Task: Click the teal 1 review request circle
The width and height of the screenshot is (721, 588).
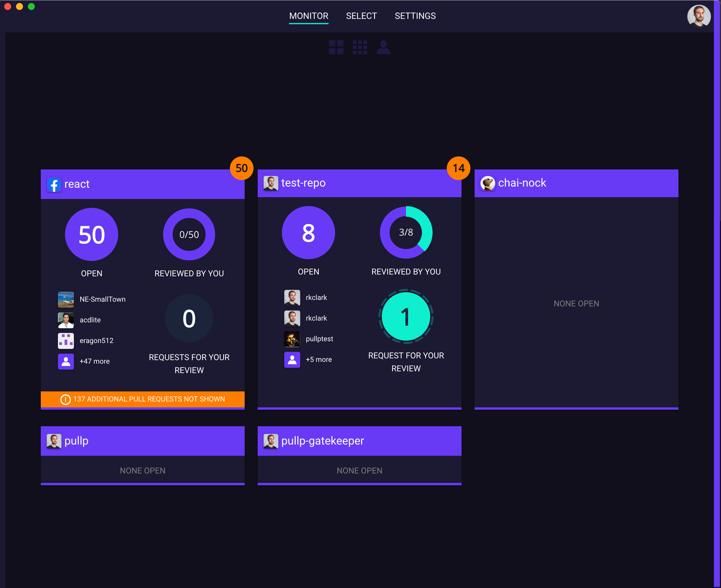Action: tap(406, 317)
